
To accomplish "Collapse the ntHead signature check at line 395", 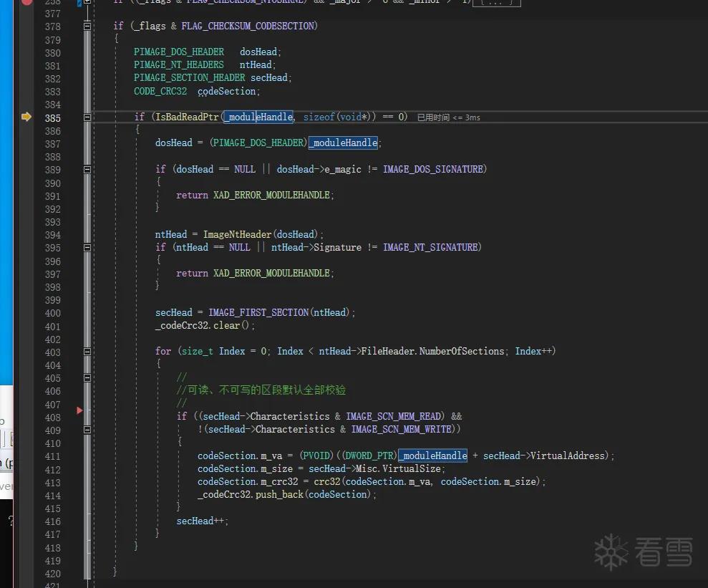I will (87, 248).
